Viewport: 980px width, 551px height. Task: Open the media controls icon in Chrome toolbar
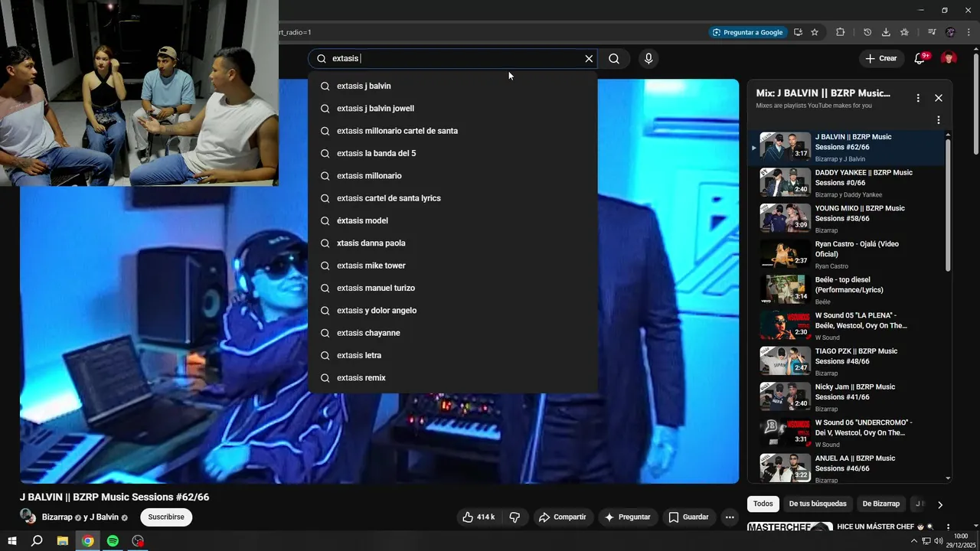click(932, 32)
